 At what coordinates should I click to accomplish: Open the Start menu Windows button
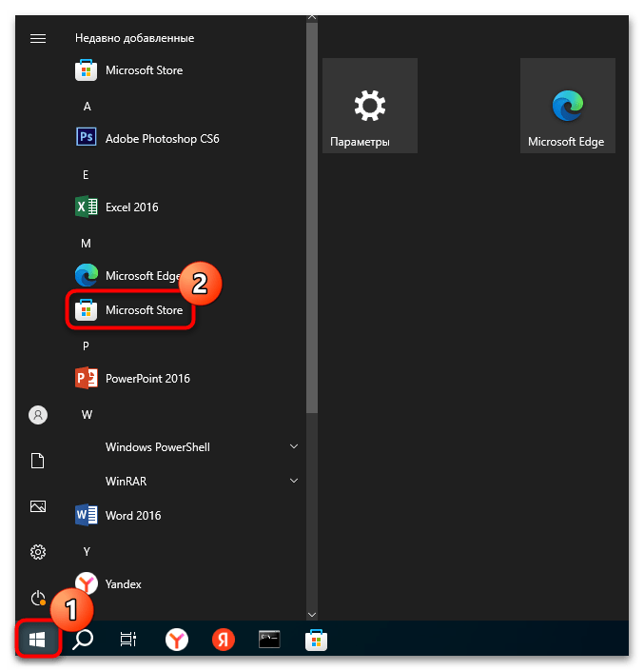37,640
